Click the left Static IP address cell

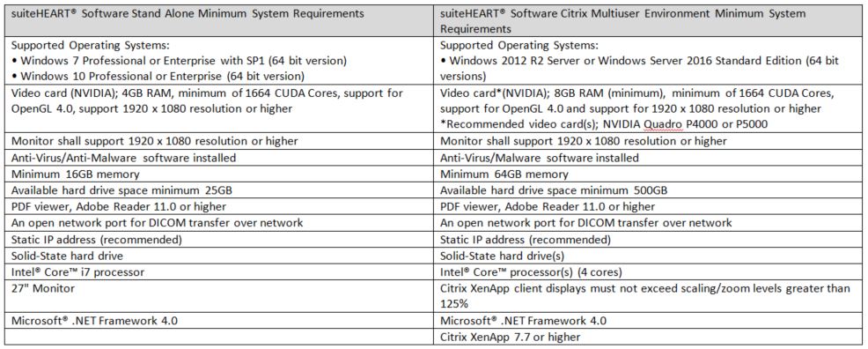tap(218, 240)
